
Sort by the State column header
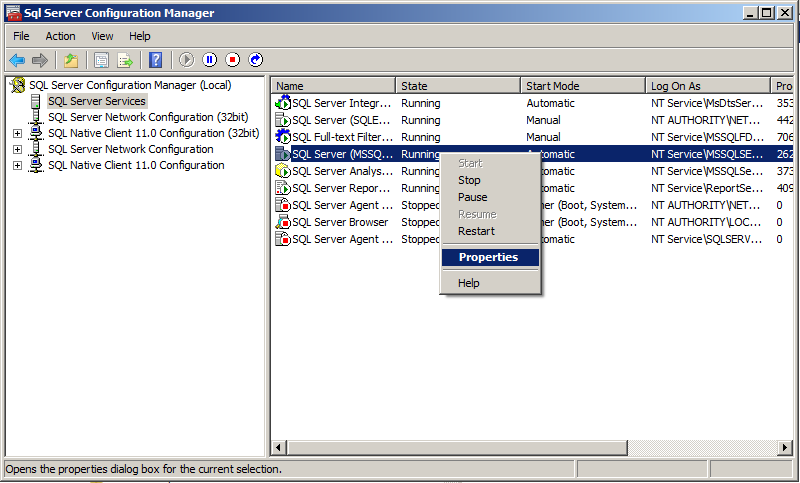click(458, 86)
